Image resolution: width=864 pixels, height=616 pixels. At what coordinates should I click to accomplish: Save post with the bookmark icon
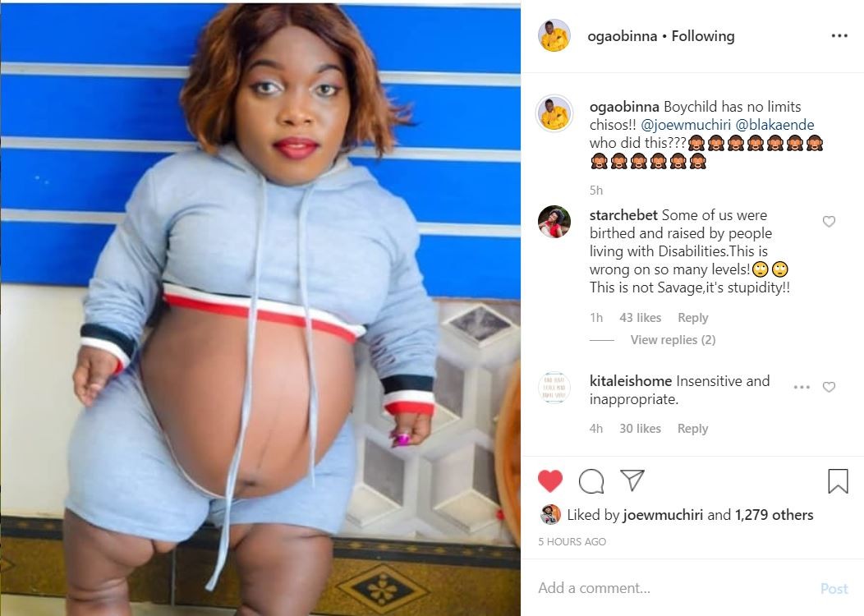[x=838, y=481]
